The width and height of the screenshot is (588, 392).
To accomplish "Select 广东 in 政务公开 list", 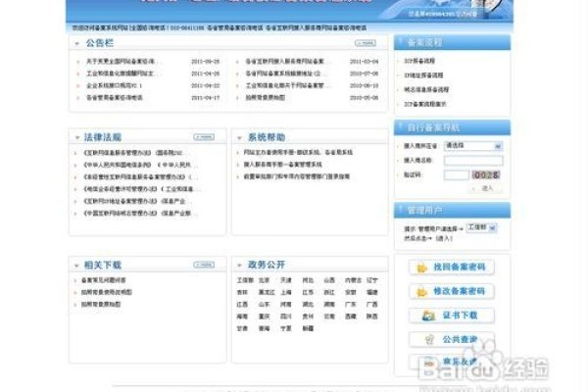I will 351,304.
